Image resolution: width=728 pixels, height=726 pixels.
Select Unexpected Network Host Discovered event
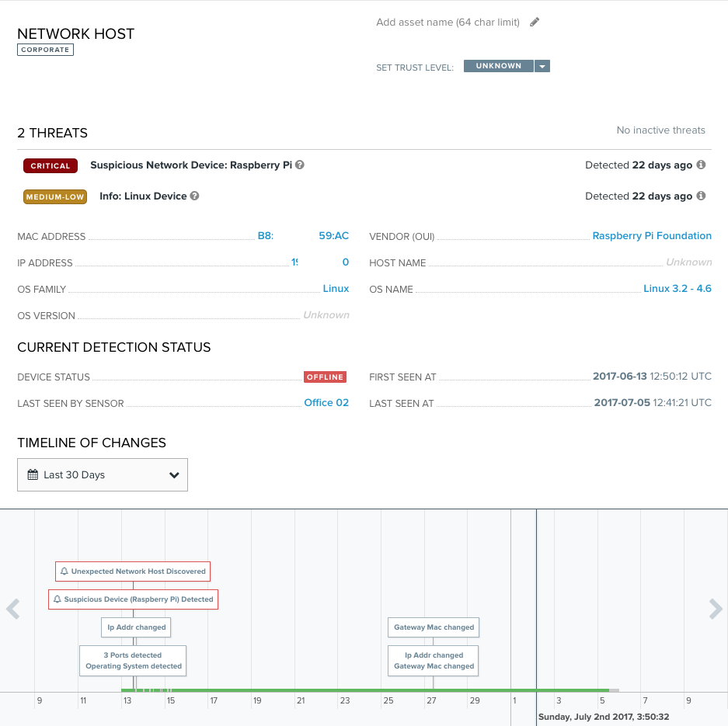pos(133,571)
